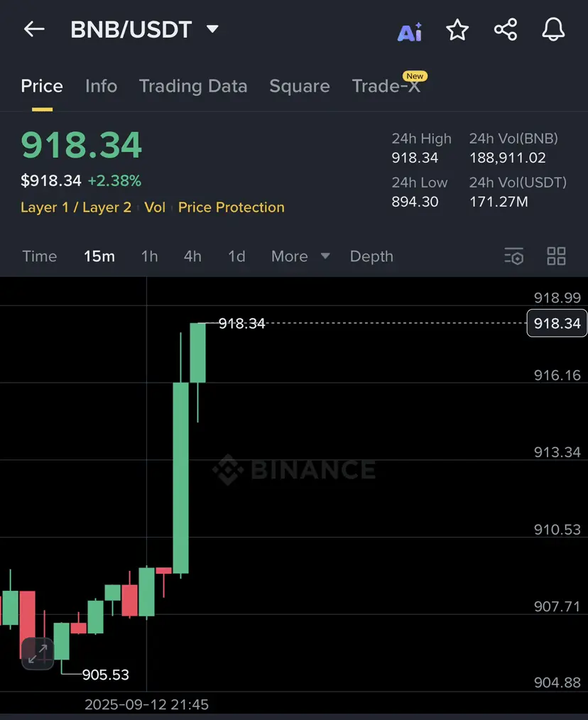Open price alert bell icon
Image resolution: width=588 pixels, height=720 pixels.
pos(553,29)
